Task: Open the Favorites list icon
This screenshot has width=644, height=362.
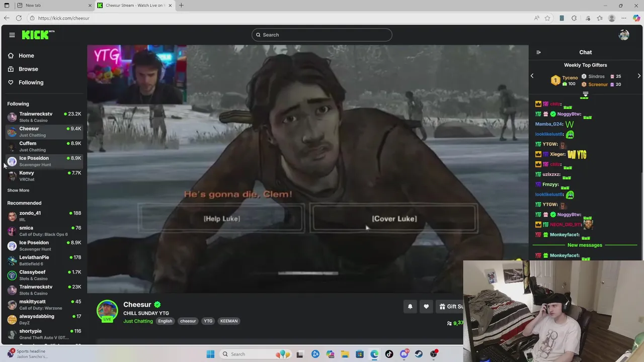Action: pyautogui.click(x=600, y=18)
